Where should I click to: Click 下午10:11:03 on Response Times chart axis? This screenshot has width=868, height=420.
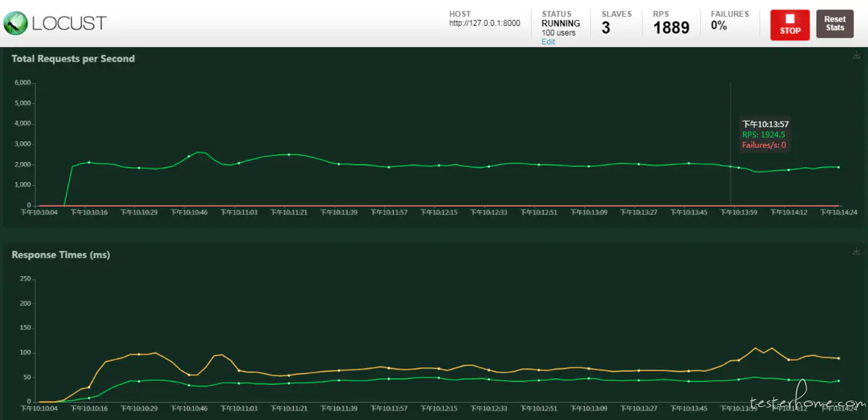[x=239, y=408]
